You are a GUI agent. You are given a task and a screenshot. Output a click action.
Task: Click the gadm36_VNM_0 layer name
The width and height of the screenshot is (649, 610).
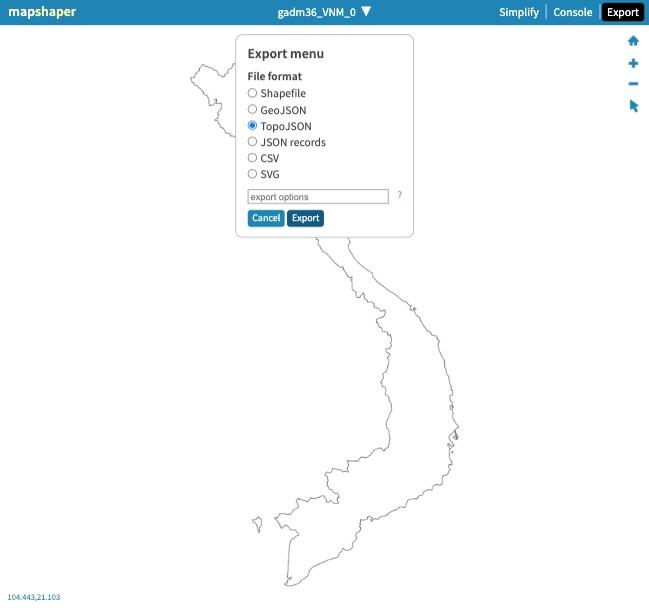click(317, 12)
